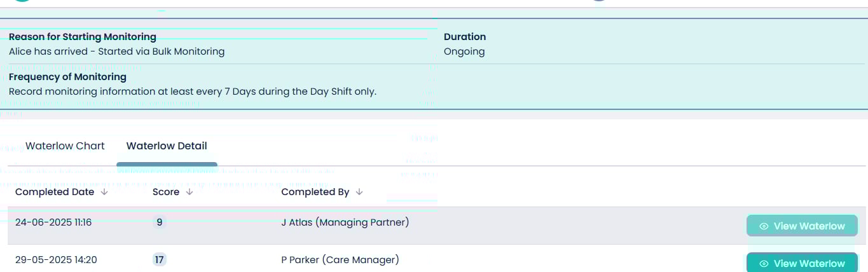The width and height of the screenshot is (868, 272).
Task: Switch to the Waterlow Chart tab
Action: [65, 146]
